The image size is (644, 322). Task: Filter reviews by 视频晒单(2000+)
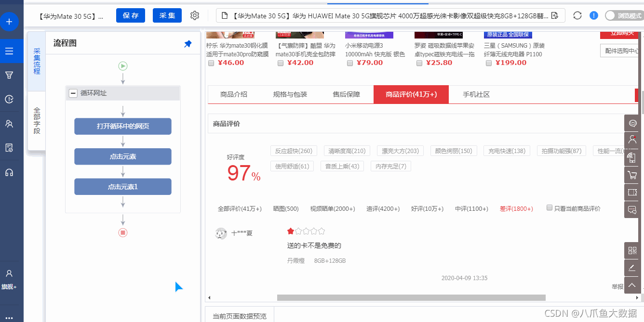(333, 209)
